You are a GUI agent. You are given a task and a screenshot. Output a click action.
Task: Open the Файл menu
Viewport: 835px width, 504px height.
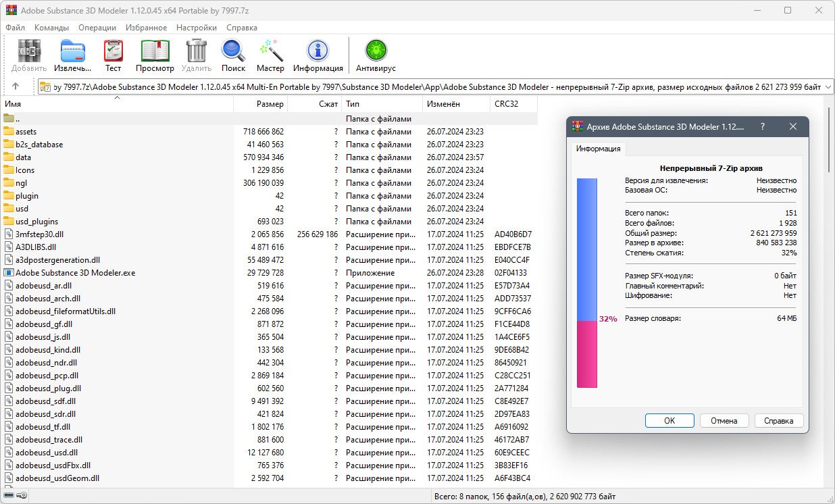click(x=15, y=28)
